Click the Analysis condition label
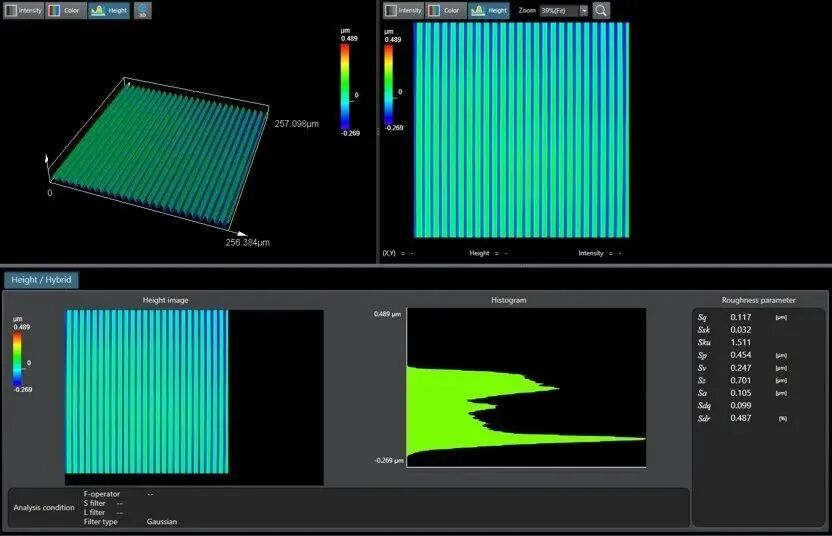 44,507
